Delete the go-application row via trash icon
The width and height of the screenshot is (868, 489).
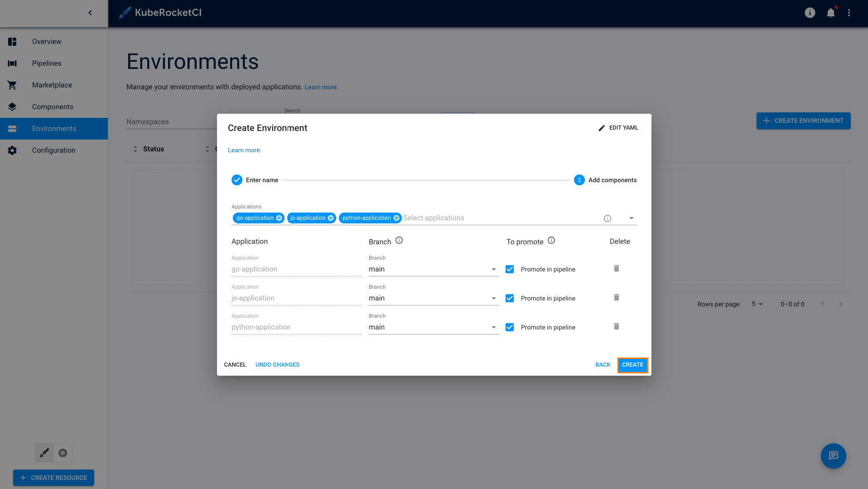pyautogui.click(x=616, y=268)
